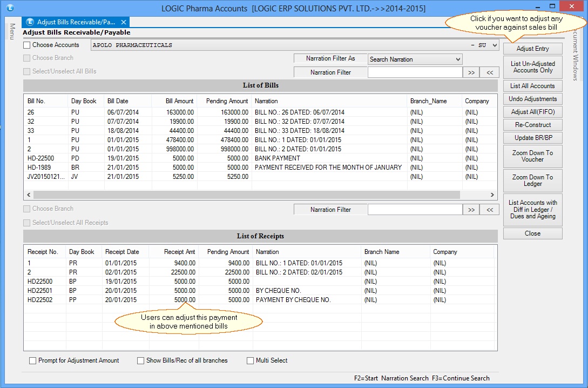This screenshot has height=388, width=588.
Task: Select receipt HD22502 row
Action: click(x=261, y=300)
